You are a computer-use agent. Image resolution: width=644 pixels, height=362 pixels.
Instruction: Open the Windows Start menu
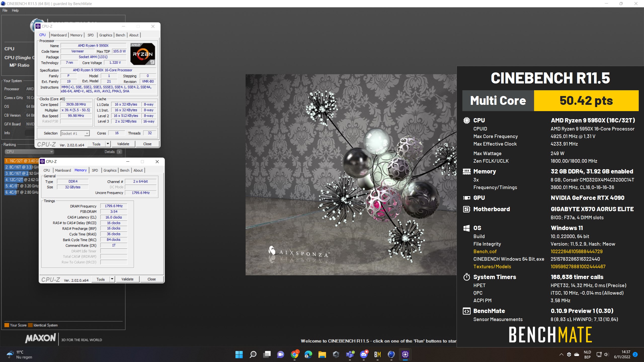click(x=239, y=354)
